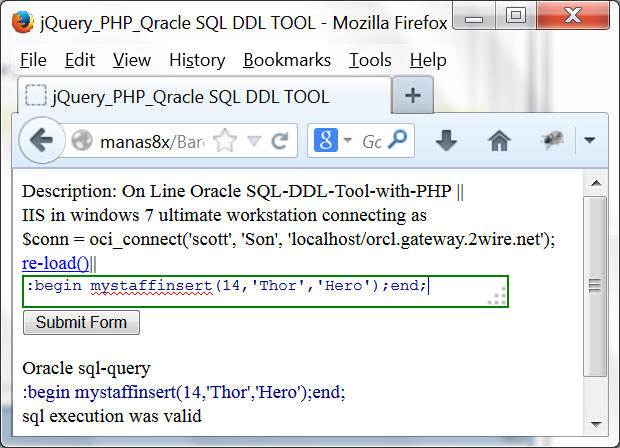The image size is (620, 448).
Task: Select the jQuery_PHP_Qracle SQL DDL TOOL tab
Action: click(x=204, y=96)
